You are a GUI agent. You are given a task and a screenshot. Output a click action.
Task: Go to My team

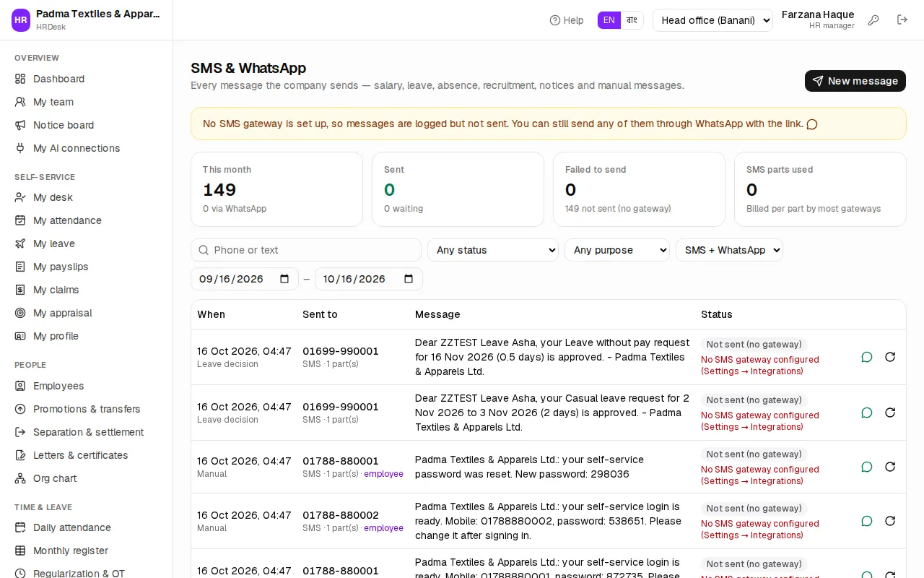click(x=87, y=102)
